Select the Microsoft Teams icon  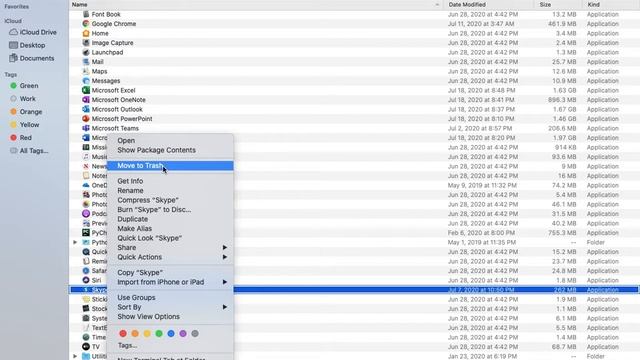pyautogui.click(x=86, y=128)
